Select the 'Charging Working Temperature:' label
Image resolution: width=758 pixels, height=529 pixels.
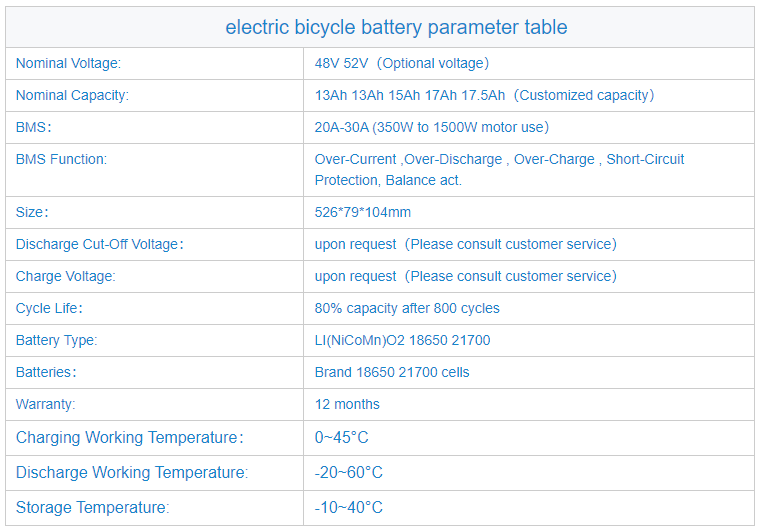point(130,438)
